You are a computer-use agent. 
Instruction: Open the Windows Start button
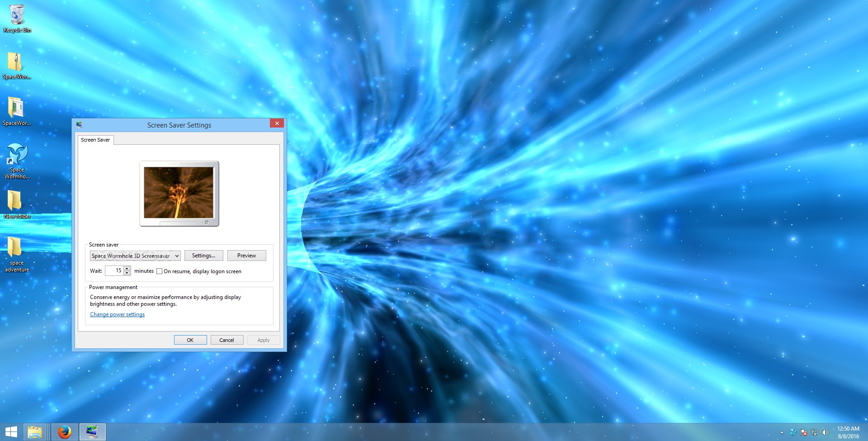click(11, 432)
